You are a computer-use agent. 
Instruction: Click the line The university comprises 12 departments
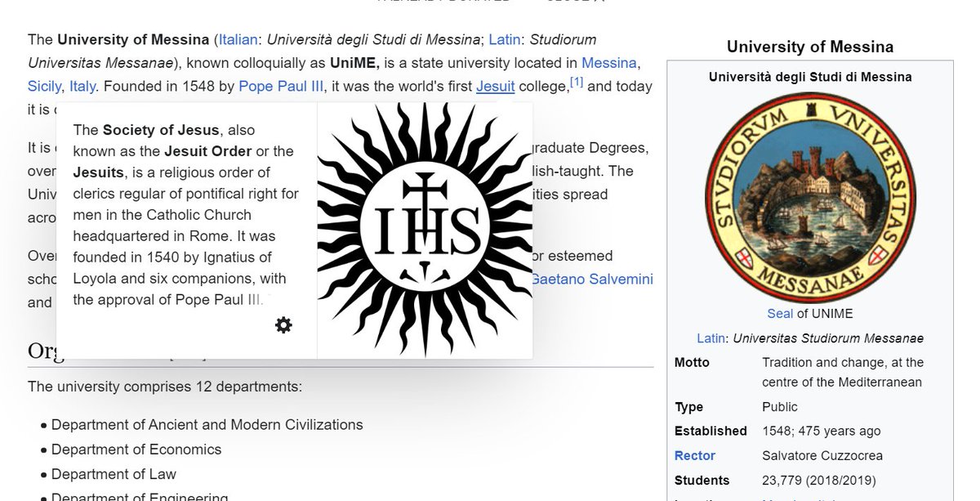(x=165, y=386)
